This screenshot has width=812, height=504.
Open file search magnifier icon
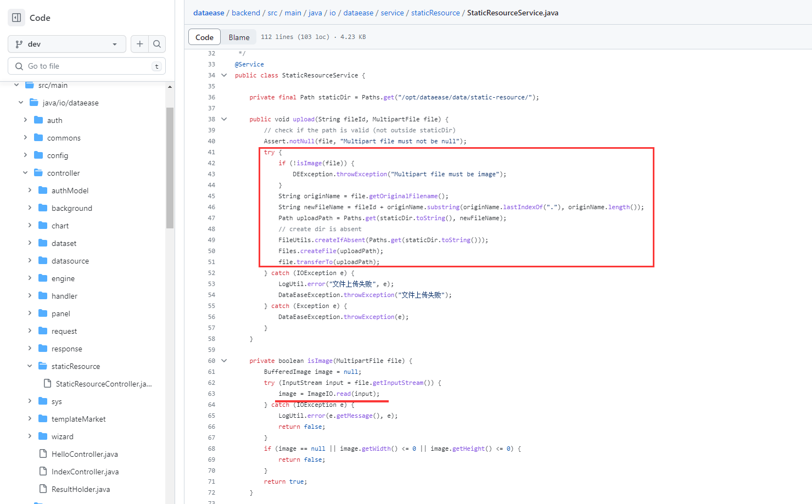[157, 44]
